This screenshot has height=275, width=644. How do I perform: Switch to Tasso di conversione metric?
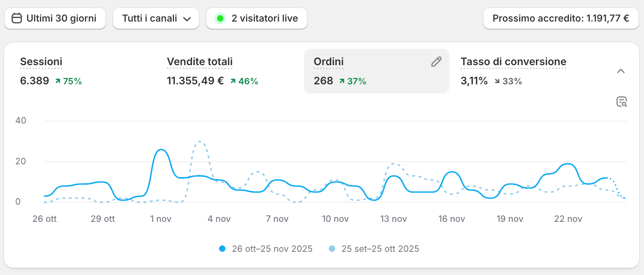point(513,62)
